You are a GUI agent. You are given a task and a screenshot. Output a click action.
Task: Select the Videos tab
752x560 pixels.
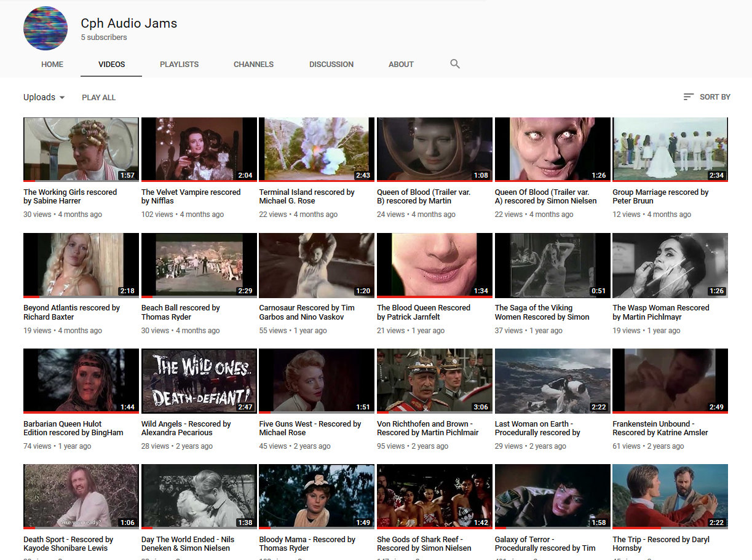pos(111,64)
